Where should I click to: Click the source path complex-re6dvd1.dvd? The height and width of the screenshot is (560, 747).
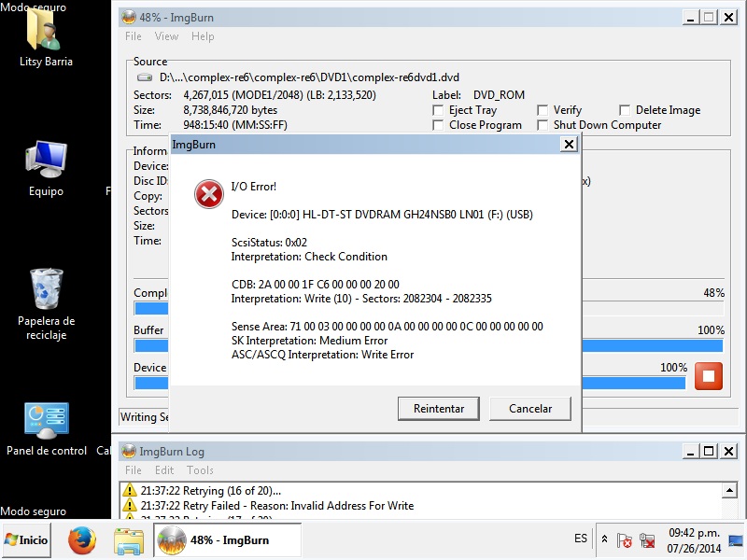click(309, 77)
